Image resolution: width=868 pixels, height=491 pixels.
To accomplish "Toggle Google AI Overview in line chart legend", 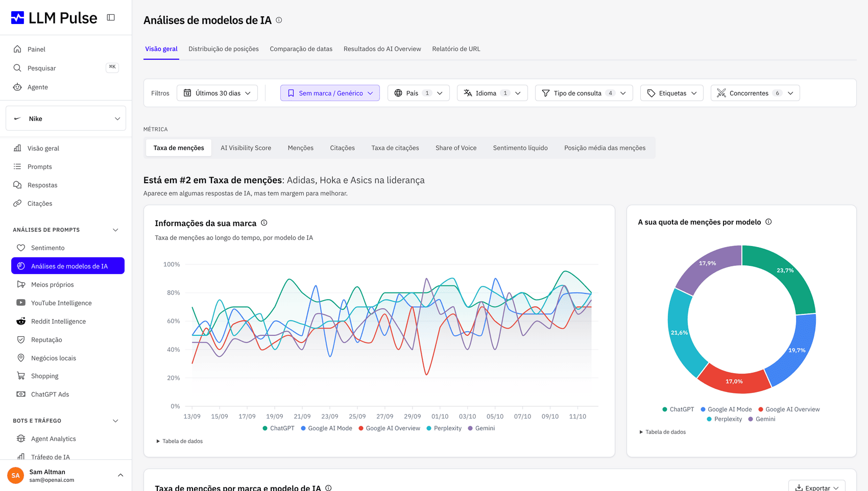I will (x=389, y=428).
